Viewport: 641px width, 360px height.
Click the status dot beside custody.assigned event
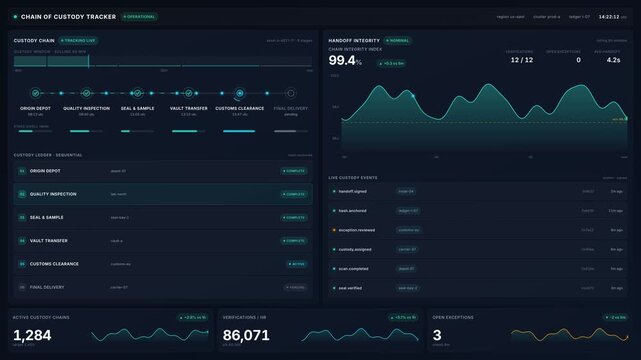(334, 249)
